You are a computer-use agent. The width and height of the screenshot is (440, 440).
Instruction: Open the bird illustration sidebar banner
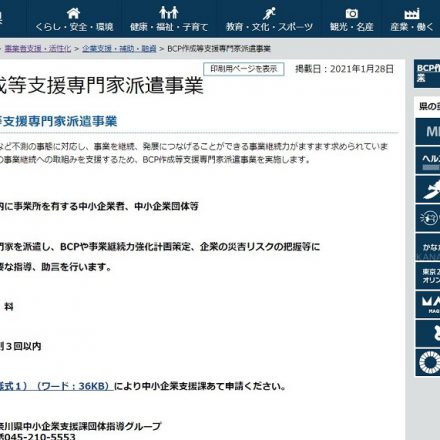[x=428, y=189]
